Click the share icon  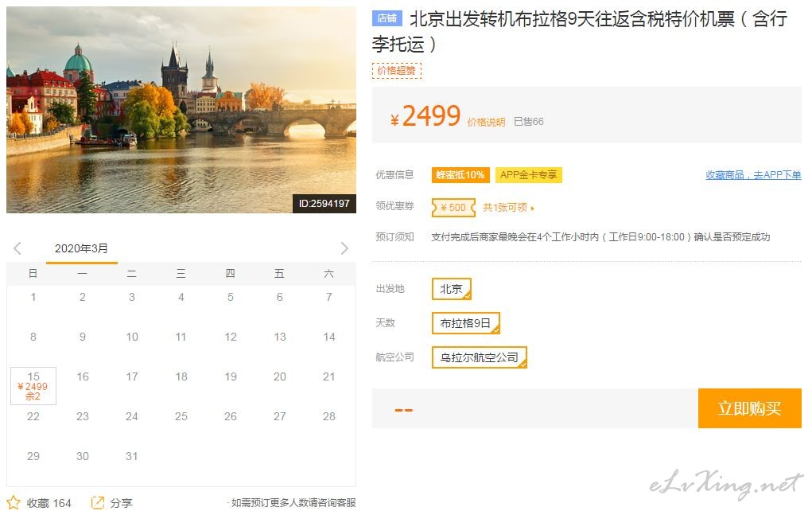click(97, 502)
